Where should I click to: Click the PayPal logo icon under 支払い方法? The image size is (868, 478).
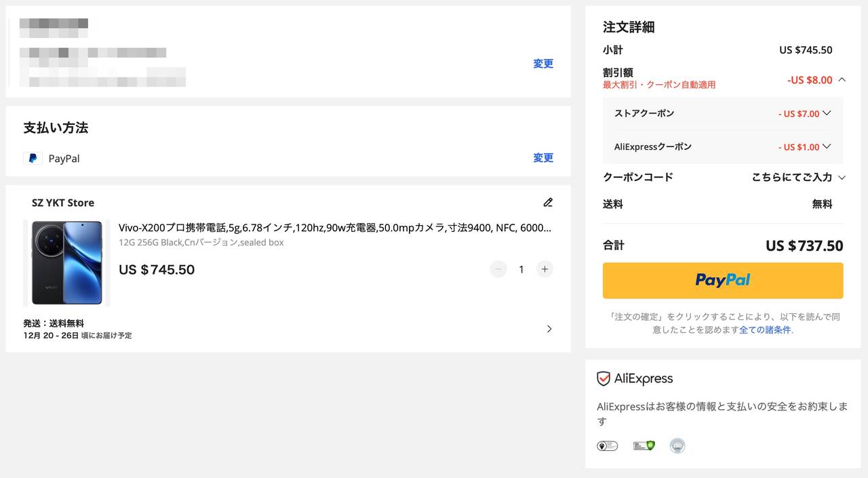pyautogui.click(x=33, y=159)
